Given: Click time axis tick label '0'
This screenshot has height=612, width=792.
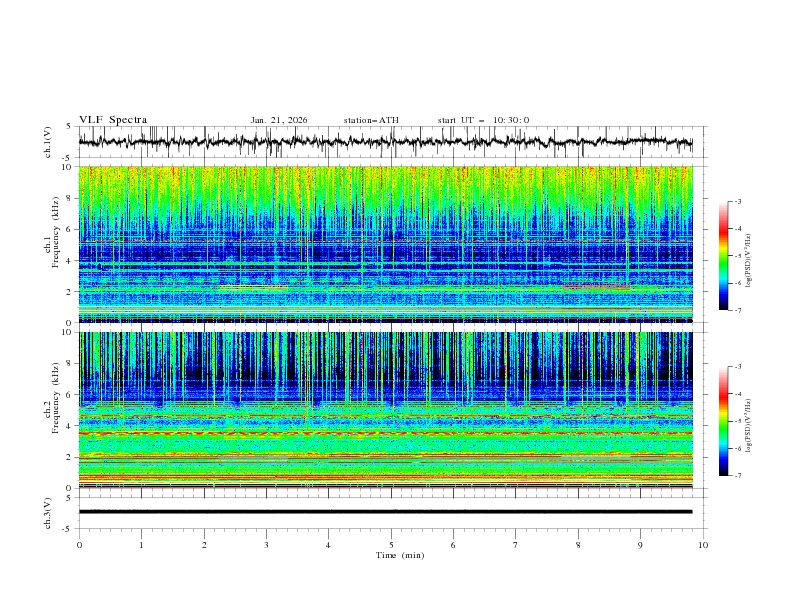Looking at the screenshot, I should (x=79, y=545).
